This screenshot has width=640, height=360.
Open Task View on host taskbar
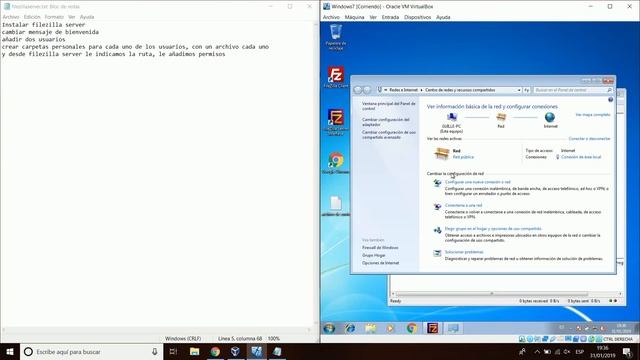[173, 352]
